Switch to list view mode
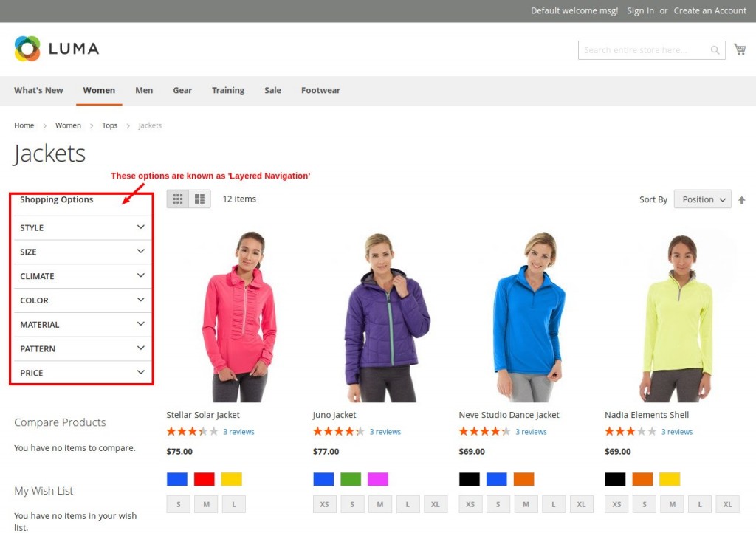Viewport: 756px width, 533px height. (199, 199)
